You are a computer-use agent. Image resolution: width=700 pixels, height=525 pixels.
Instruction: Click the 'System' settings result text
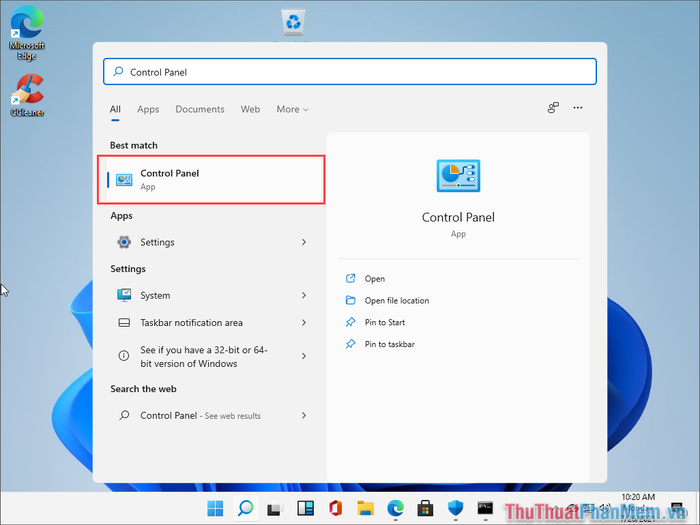point(155,296)
